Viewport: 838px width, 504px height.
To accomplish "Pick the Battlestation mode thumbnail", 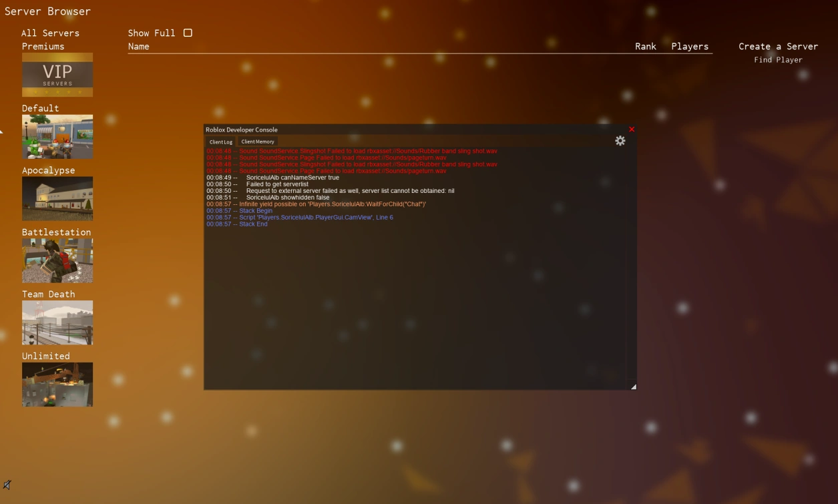I will point(57,261).
